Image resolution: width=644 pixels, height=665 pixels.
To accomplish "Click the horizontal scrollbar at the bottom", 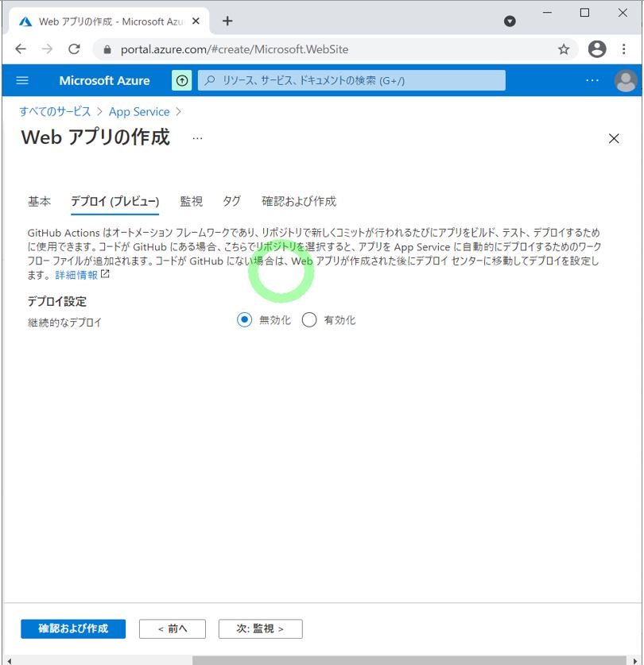I will click(x=409, y=660).
